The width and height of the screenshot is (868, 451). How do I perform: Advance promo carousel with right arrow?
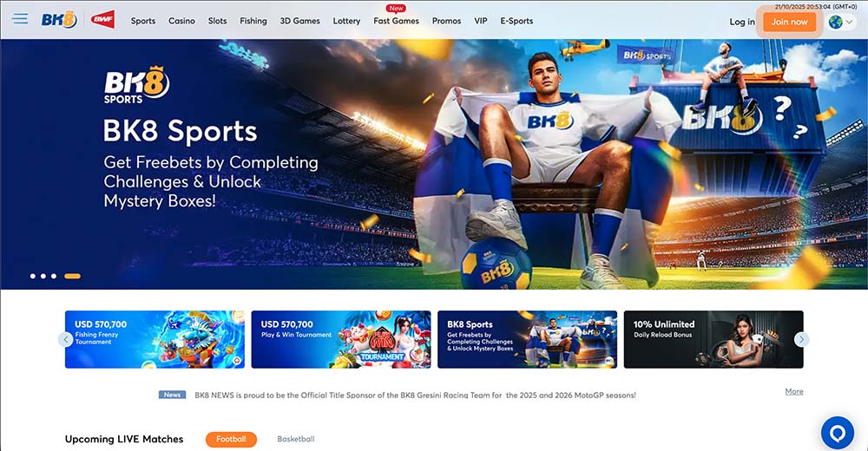801,339
